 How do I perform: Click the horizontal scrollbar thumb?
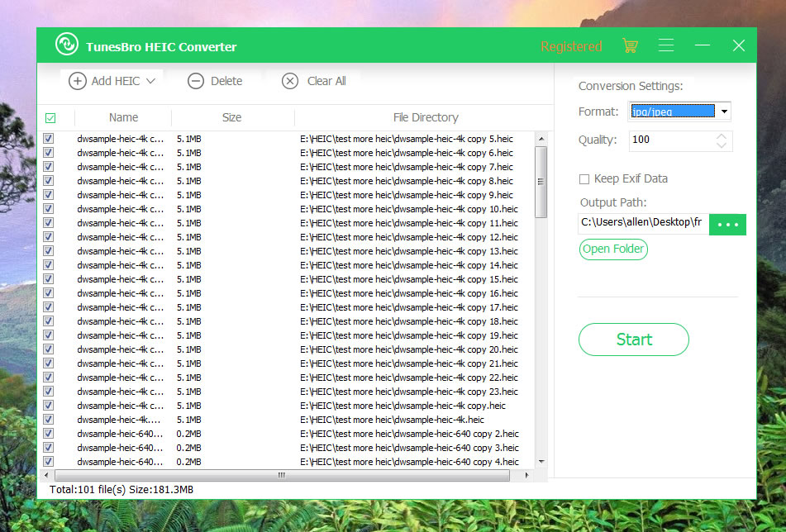click(282, 475)
